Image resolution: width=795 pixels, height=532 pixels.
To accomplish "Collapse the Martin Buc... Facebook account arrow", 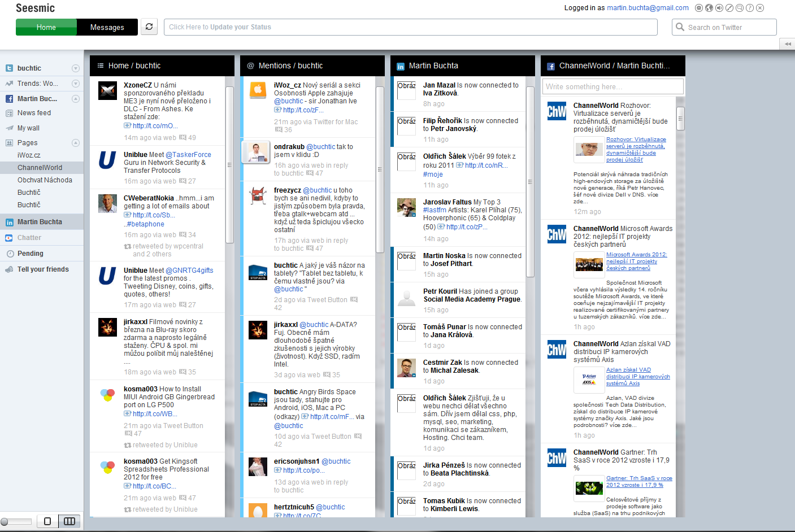I will pyautogui.click(x=76, y=99).
